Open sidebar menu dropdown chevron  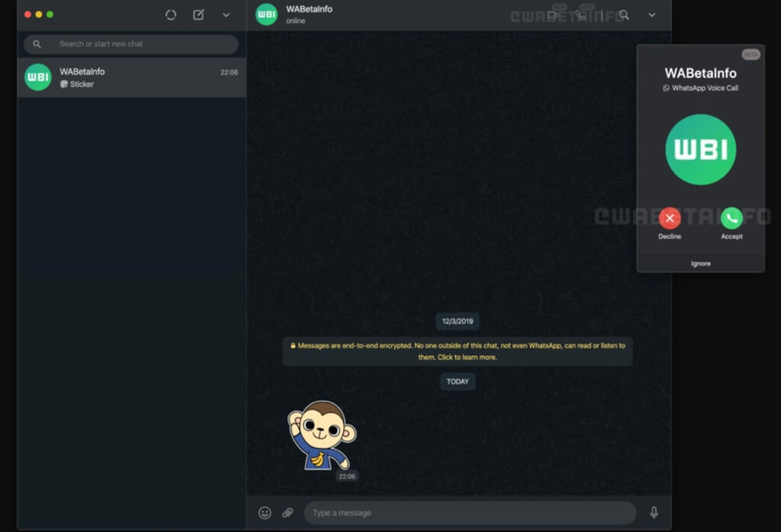point(226,15)
